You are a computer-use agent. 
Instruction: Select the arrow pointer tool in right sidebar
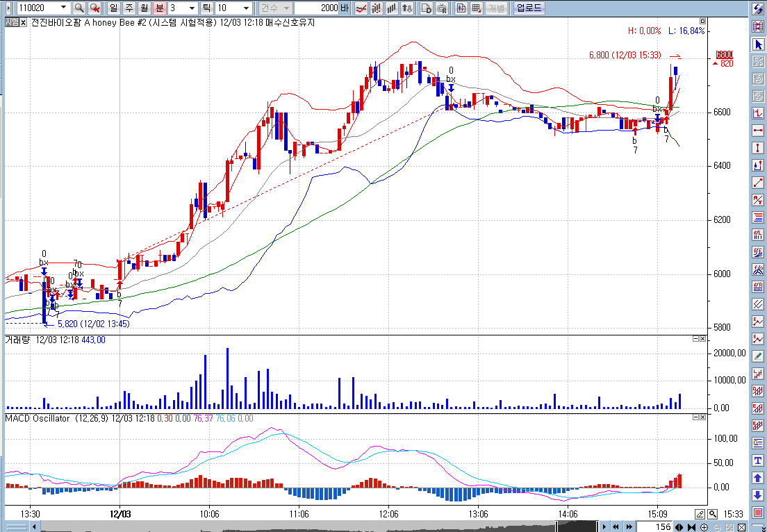pos(758,44)
